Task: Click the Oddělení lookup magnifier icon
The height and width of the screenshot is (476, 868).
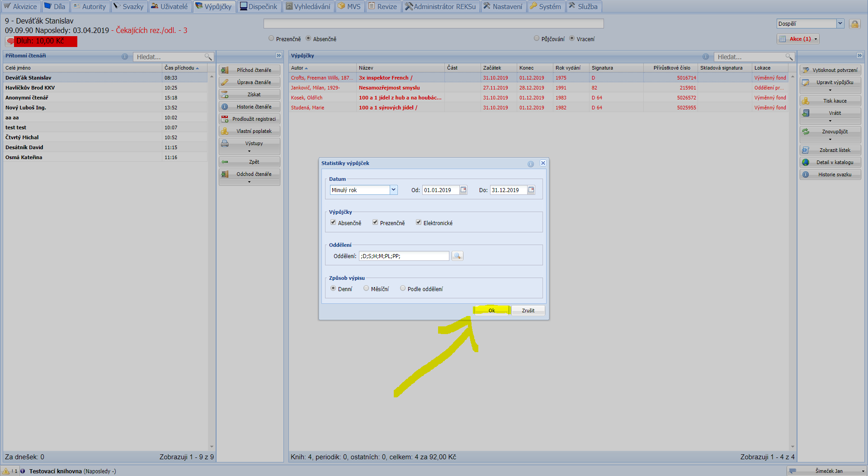Action: (458, 256)
